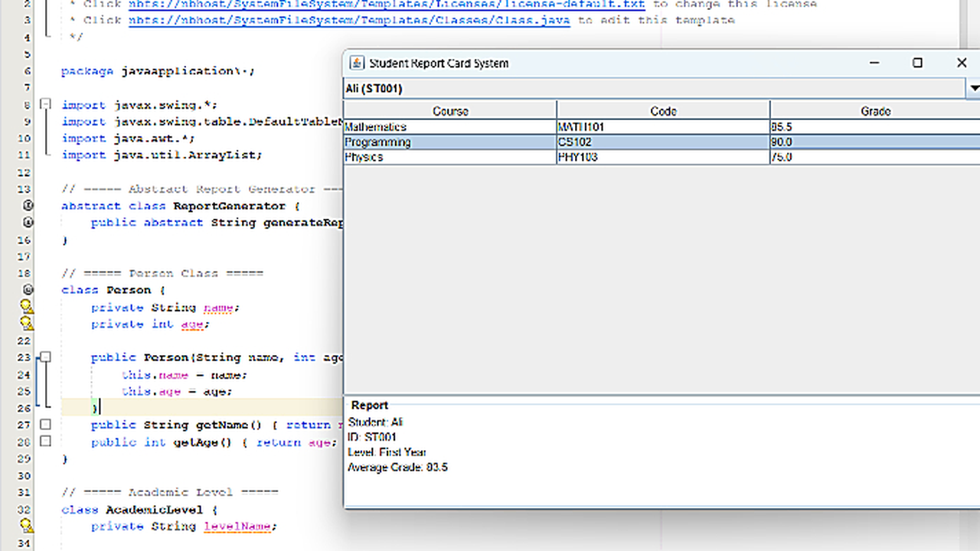Select the Programming row in the course table
Image resolution: width=980 pixels, height=551 pixels.
[450, 142]
